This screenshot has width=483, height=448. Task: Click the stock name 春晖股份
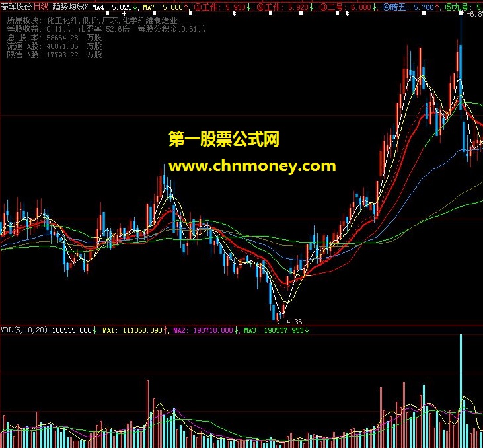(x=16, y=7)
